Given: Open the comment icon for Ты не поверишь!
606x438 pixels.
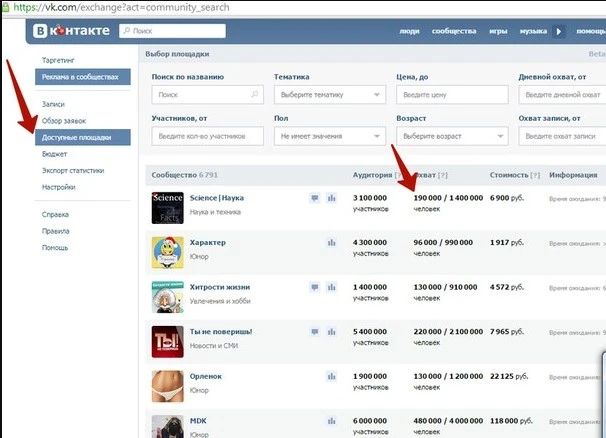Looking at the screenshot, I should pyautogui.click(x=315, y=332).
